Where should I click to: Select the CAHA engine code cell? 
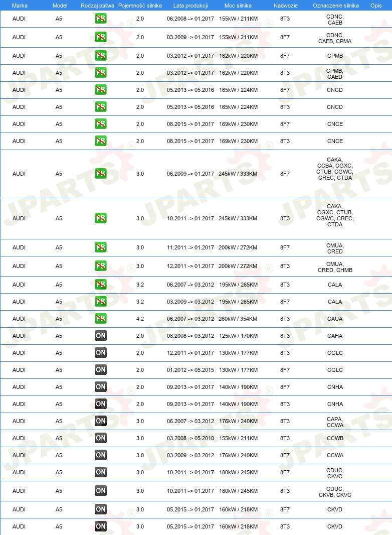pos(335,336)
